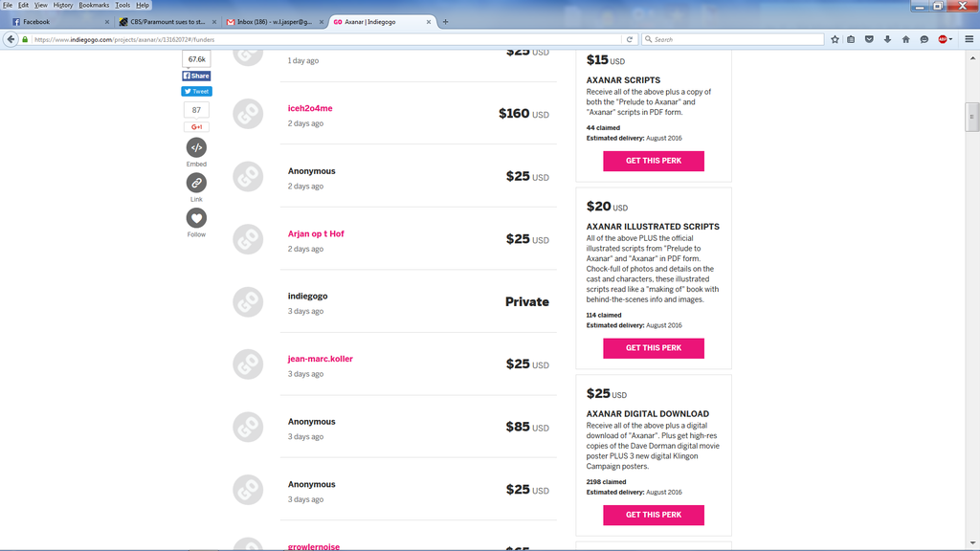Screen dimensions: 980x551
Task: Close the Axanar Indiegogo tab
Action: click(x=429, y=22)
